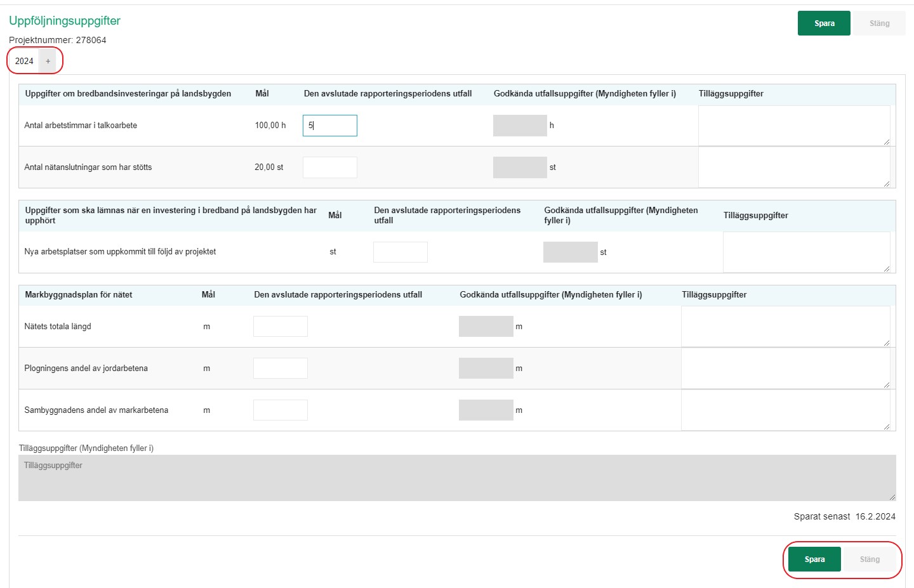Image resolution: width=914 pixels, height=588 pixels.
Task: Click the approved field for nätanslutningar row
Action: click(x=520, y=167)
